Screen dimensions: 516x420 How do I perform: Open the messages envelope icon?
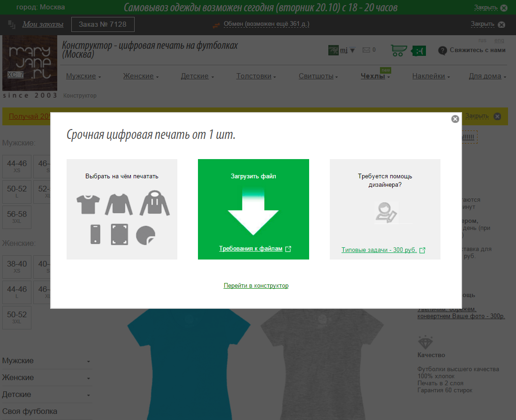[366, 50]
